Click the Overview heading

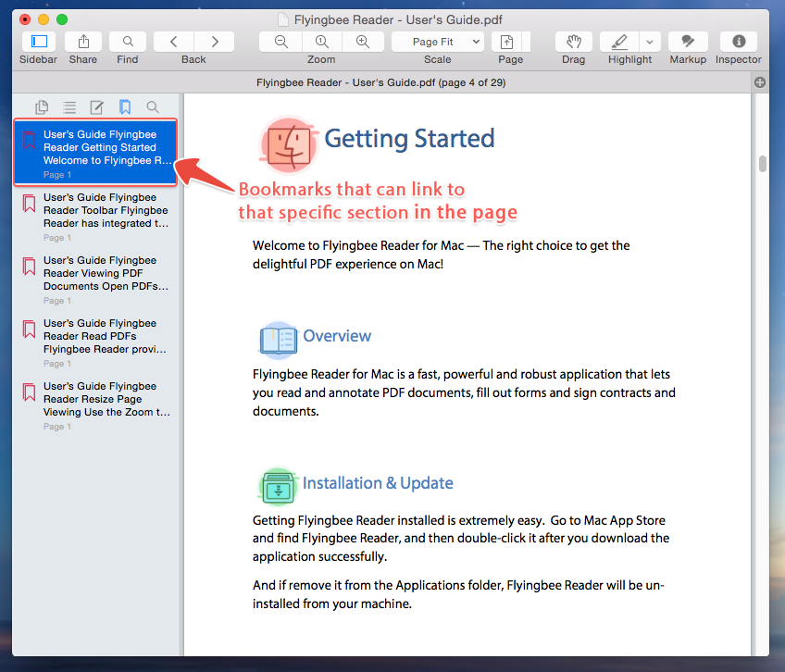pyautogui.click(x=337, y=336)
